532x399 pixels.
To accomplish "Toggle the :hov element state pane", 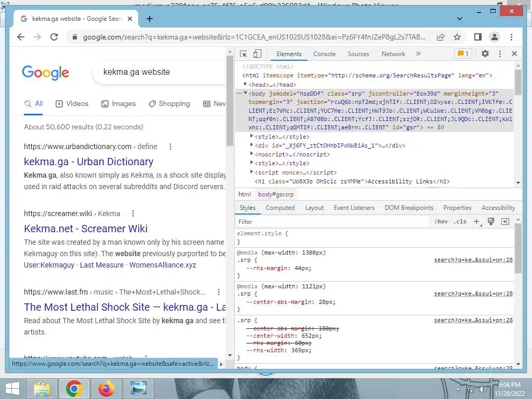I will pyautogui.click(x=441, y=221).
